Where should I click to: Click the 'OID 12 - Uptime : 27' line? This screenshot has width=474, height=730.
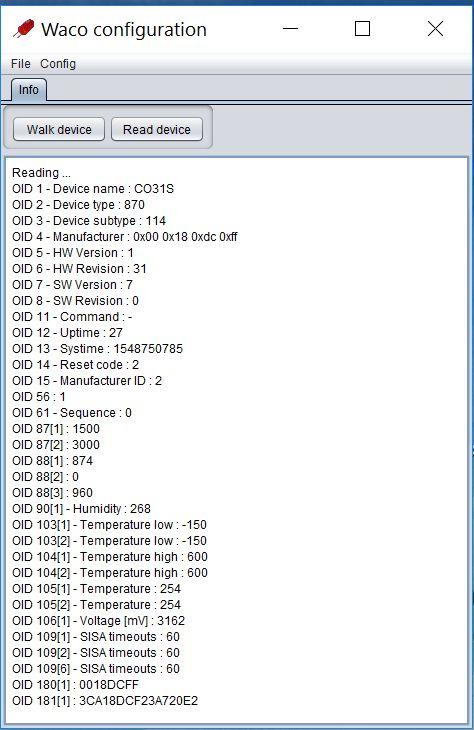pos(68,333)
